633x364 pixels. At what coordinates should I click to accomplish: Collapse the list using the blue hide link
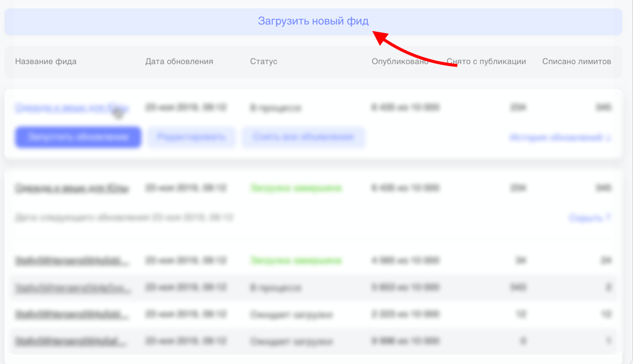[590, 218]
